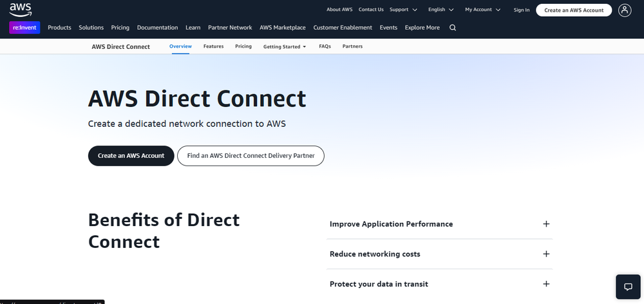Open the Partner Network menu
This screenshot has height=304, width=644.
[x=230, y=28]
